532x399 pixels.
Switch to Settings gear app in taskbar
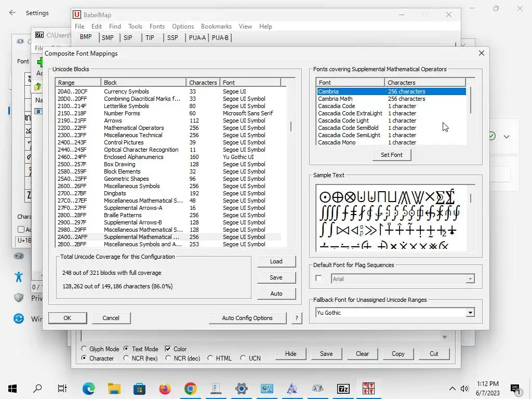pos(241,389)
